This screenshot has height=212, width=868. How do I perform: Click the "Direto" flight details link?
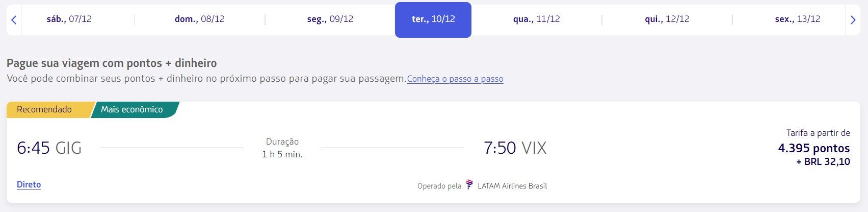29,184
